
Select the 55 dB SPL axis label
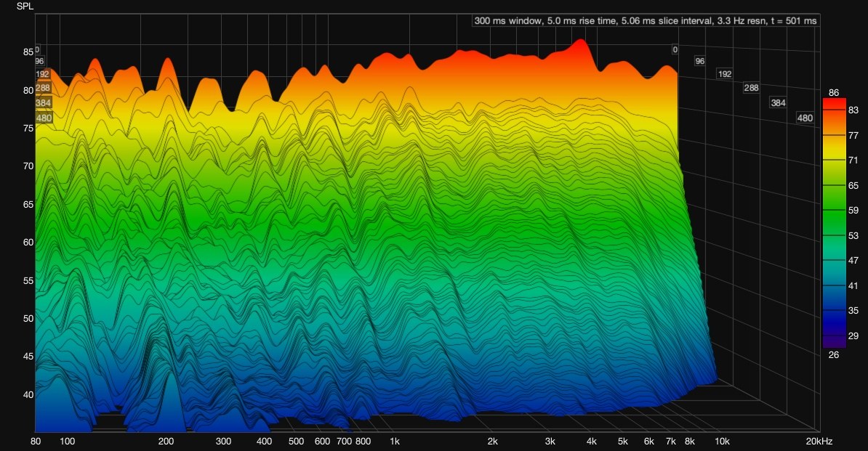(28, 280)
